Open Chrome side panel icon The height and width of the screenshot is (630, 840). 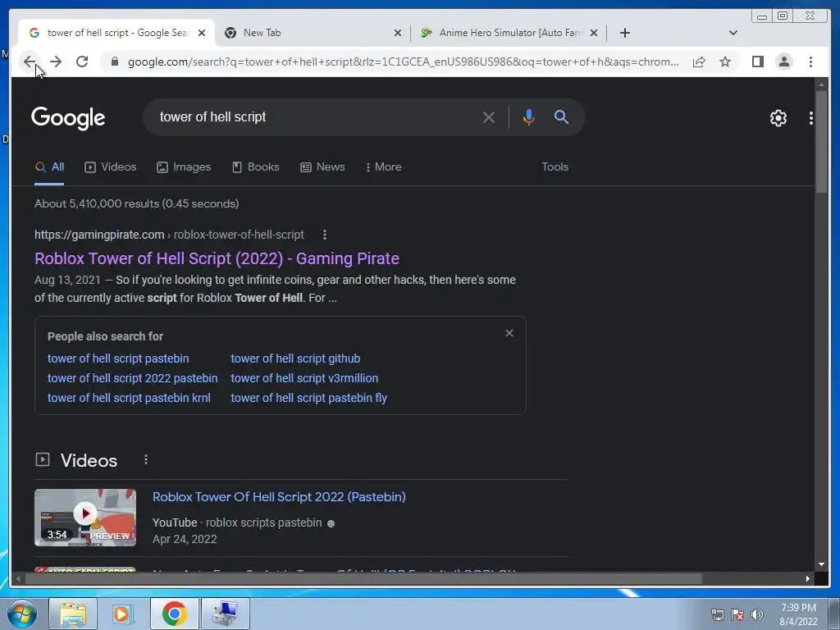757,62
